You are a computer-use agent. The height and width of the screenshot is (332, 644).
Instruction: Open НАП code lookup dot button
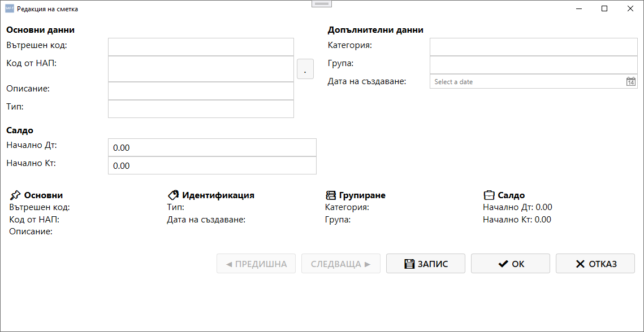click(305, 69)
